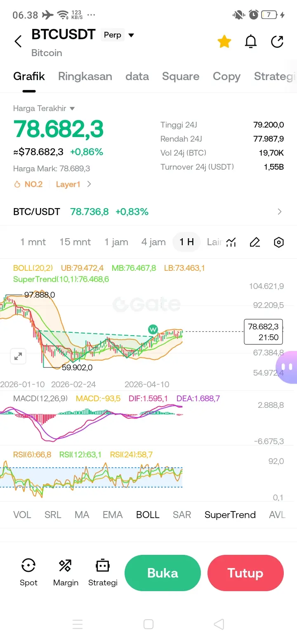Toggle the SRL indicator
Image resolution: width=297 pixels, height=644 pixels.
[53, 515]
